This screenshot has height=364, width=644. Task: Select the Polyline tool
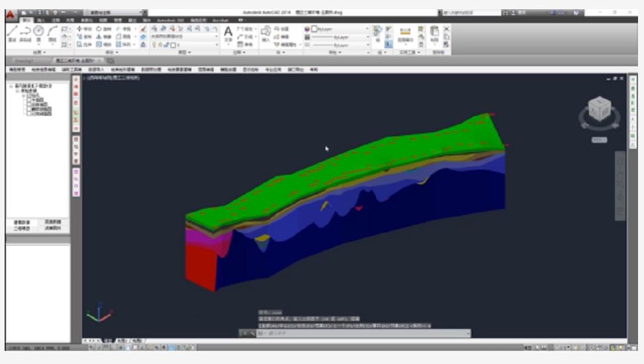(x=26, y=32)
